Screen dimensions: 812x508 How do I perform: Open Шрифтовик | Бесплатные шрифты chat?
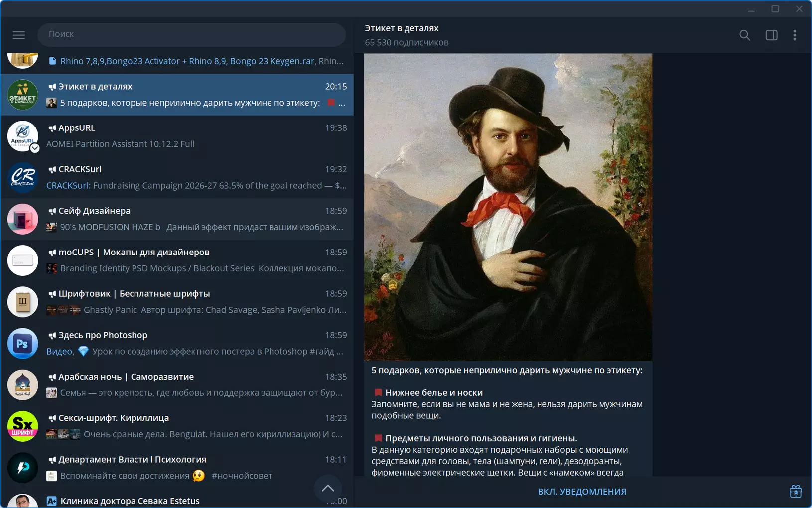pos(177,302)
